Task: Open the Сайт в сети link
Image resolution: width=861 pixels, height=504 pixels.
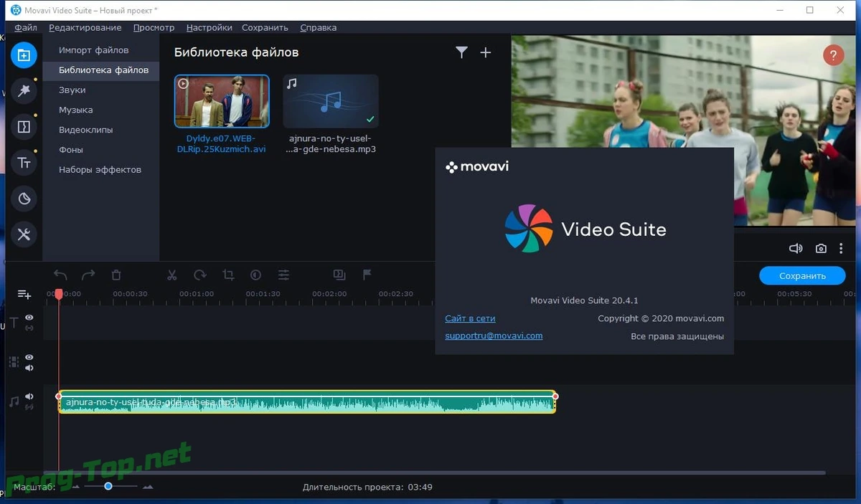Action: (470, 318)
